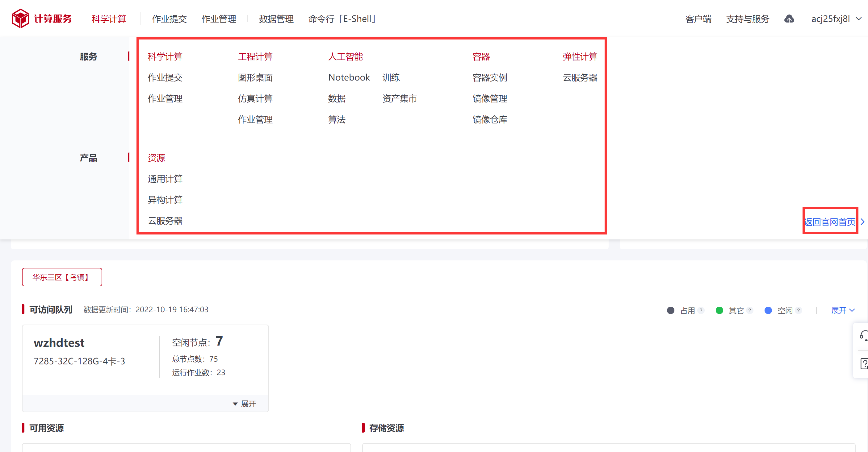The image size is (868, 452).
Task: Open 容器实例 under 容器
Action: click(490, 77)
